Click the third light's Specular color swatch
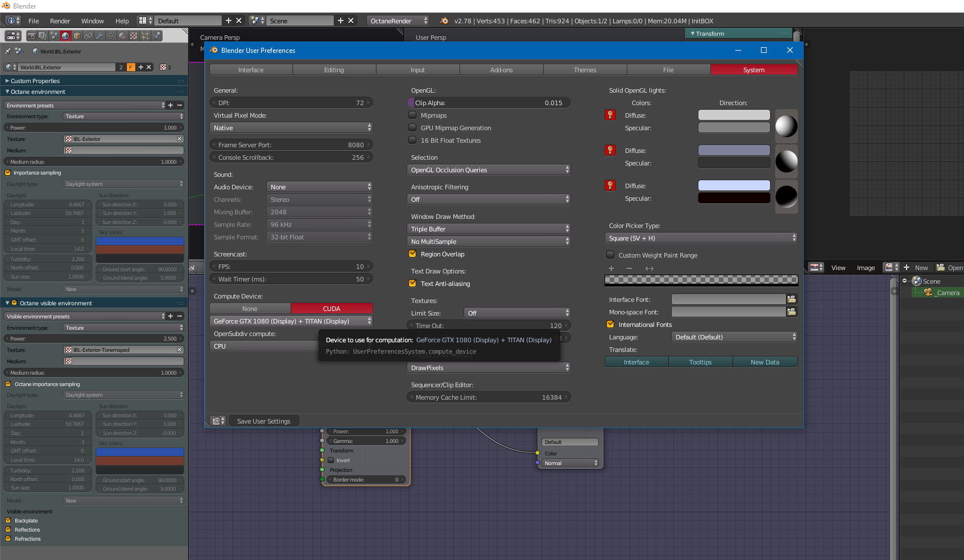Viewport: 964px width, 560px height. click(734, 198)
